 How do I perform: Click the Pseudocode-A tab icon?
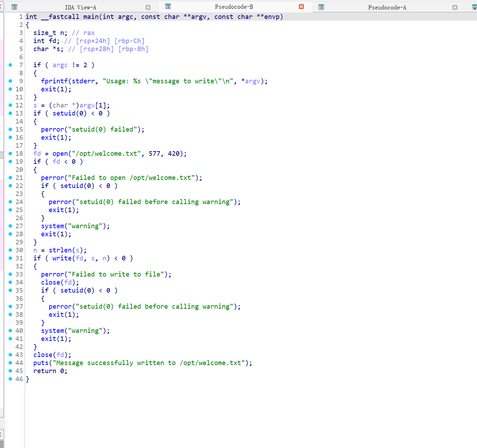tap(321, 7)
